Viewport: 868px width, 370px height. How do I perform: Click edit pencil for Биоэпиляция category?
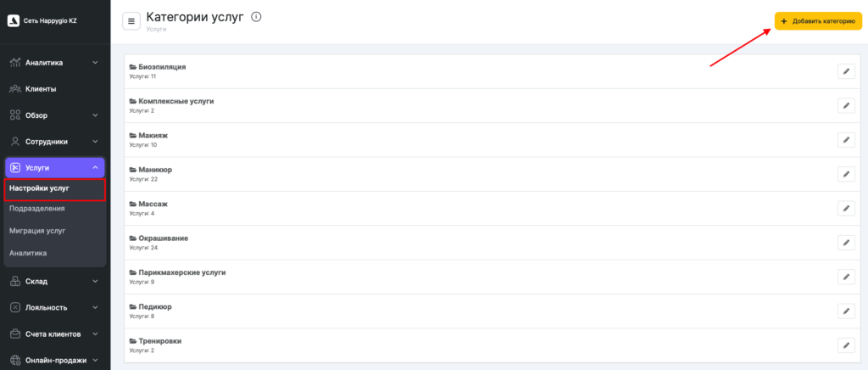845,71
